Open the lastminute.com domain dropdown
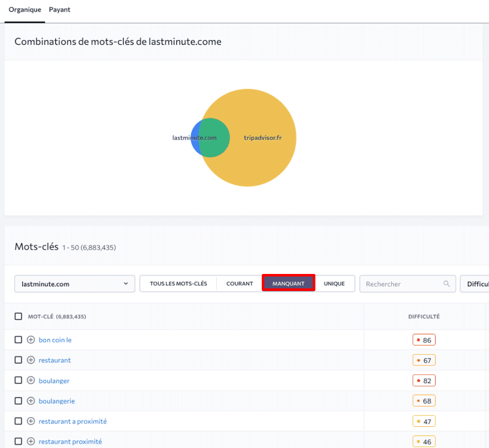 (75, 284)
